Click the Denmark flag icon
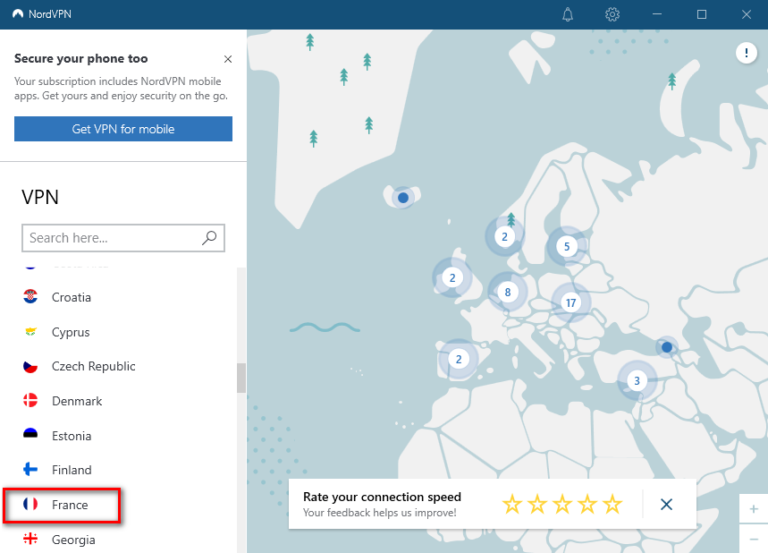The image size is (768, 553). tap(30, 401)
